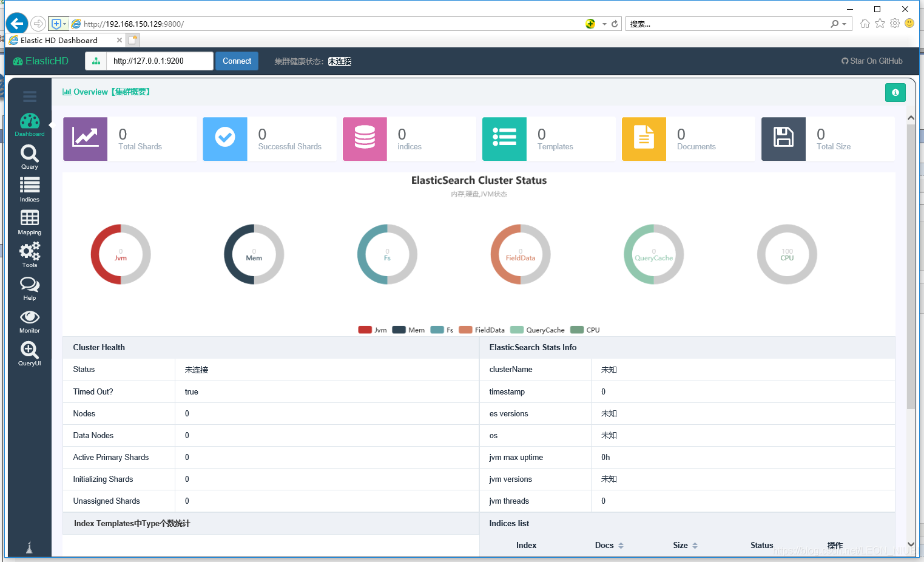Toggle FieldData legend swatch
Screen dimensions: 924x562
(x=465, y=330)
